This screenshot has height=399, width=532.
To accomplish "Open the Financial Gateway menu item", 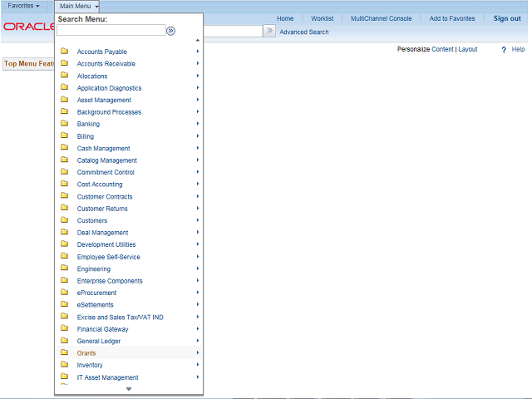I will [x=102, y=329].
